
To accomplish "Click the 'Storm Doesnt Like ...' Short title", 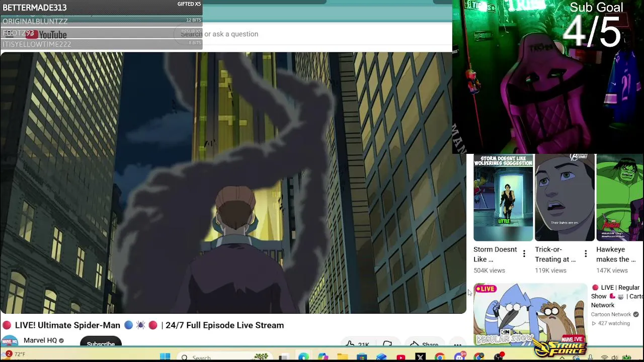I will pyautogui.click(x=495, y=254).
